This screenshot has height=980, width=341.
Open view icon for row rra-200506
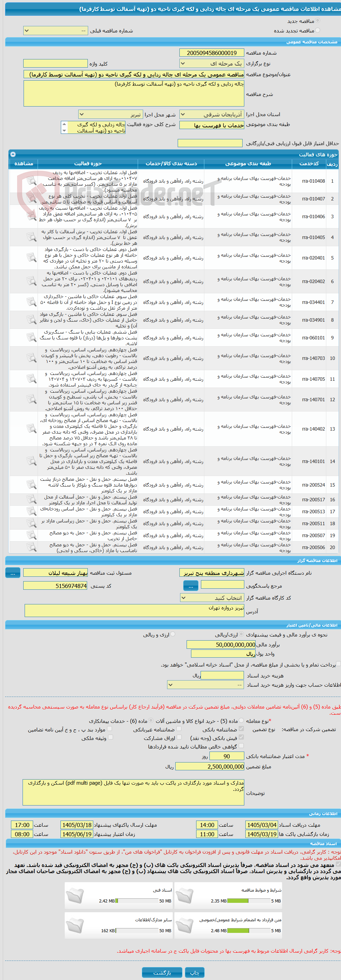click(31, 547)
